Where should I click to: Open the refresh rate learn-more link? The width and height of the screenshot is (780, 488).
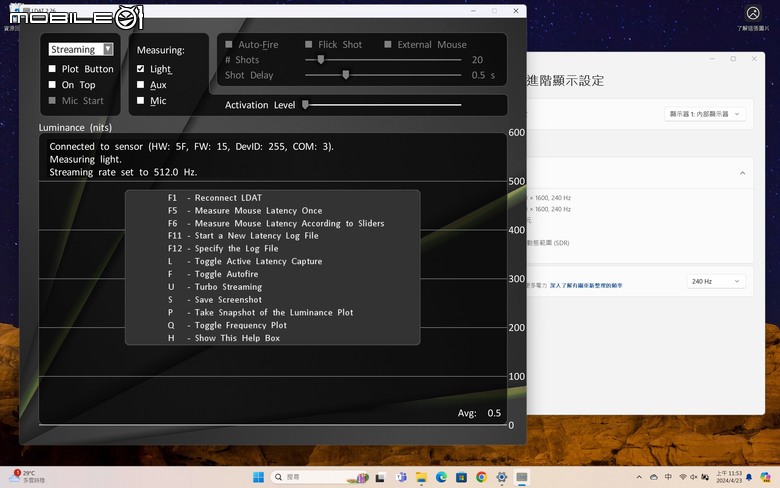(586, 286)
